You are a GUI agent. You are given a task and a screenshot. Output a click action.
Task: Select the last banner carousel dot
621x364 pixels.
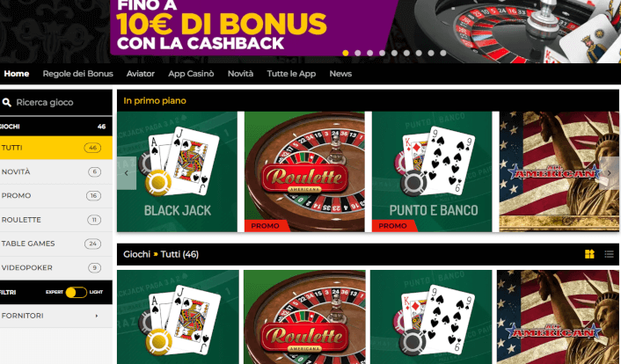[x=443, y=53]
